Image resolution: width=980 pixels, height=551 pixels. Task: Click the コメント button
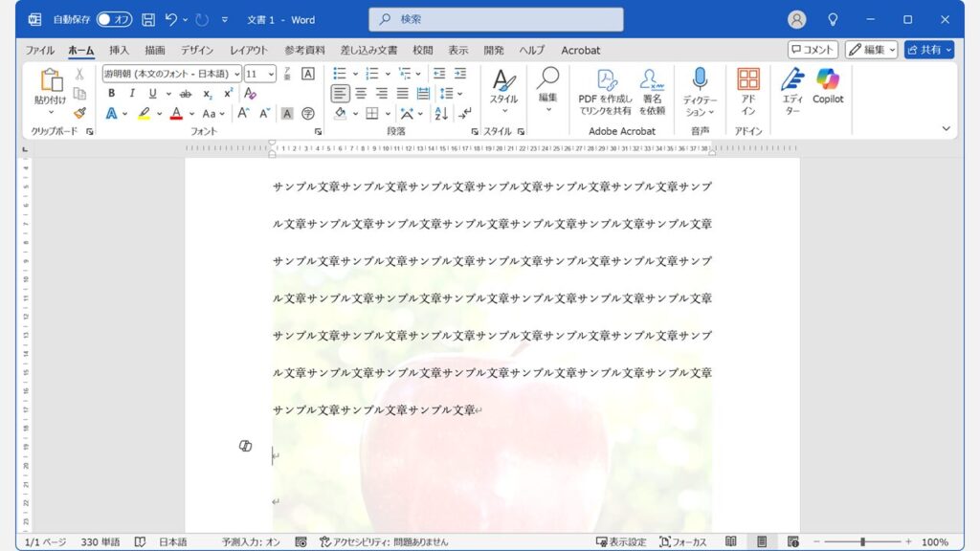(x=813, y=50)
